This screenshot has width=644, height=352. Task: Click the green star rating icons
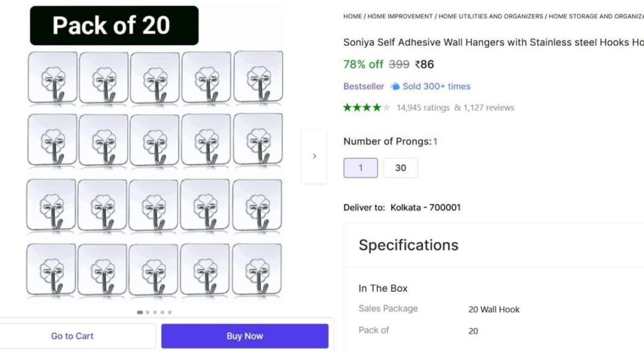[367, 108]
